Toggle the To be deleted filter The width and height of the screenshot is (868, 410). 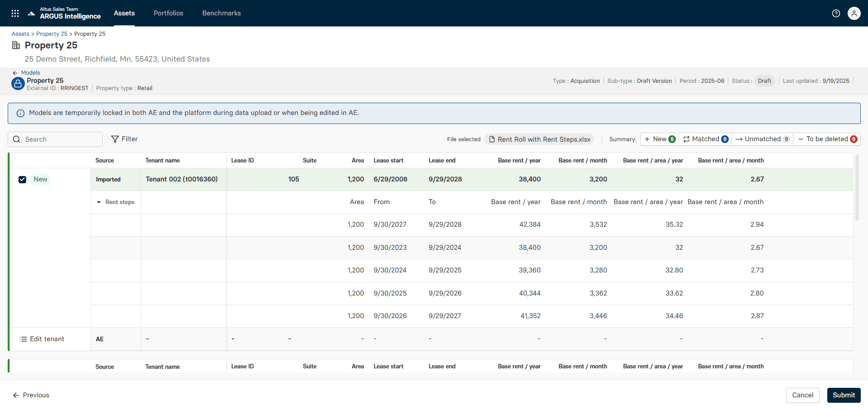(827, 139)
